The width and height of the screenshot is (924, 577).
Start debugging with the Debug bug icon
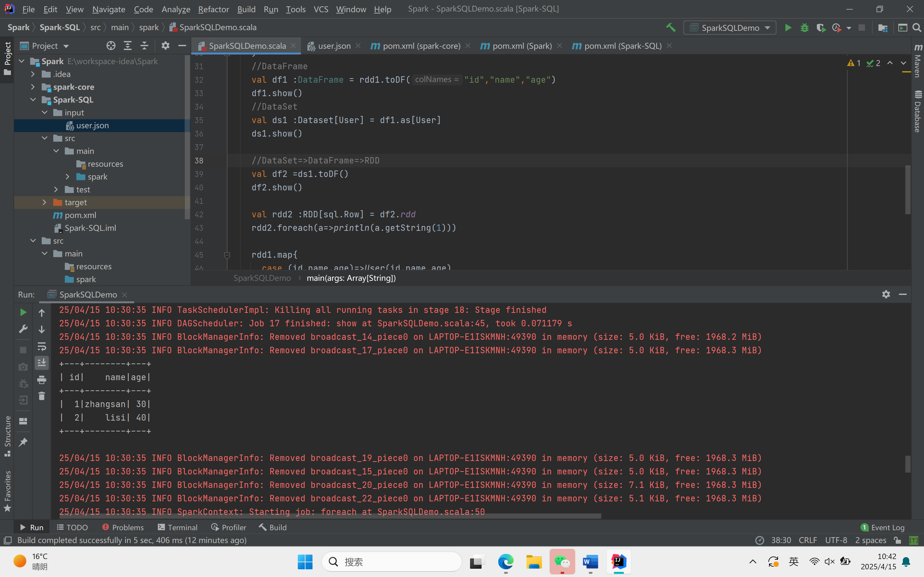[x=804, y=28]
